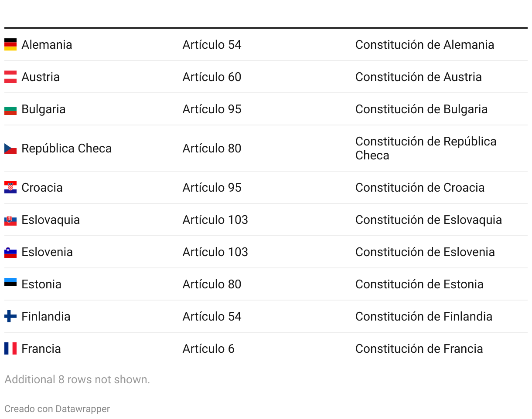Click the Eslovaquia country name
Screen dimensions: 532x419
(51, 220)
